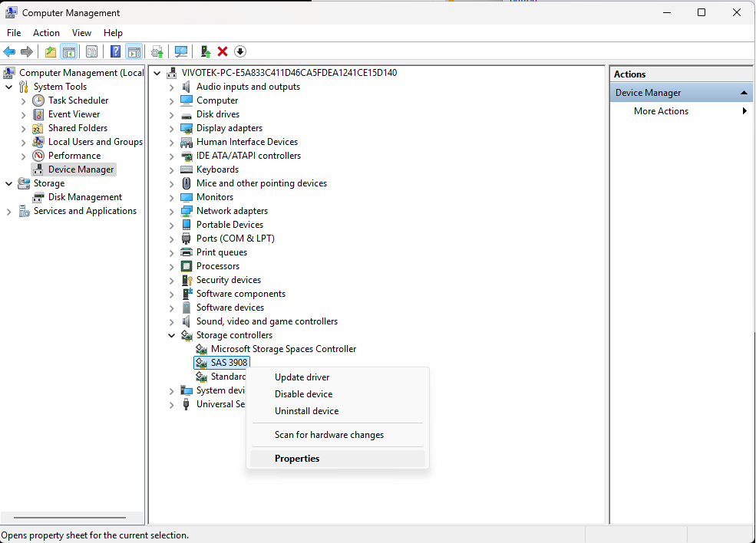Select Computer Management (Local) root node
Screen dimensions: 756x543
click(81, 73)
